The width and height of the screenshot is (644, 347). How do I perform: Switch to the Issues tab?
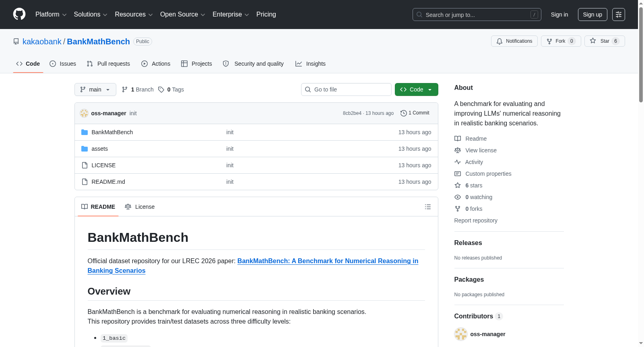[x=63, y=64]
